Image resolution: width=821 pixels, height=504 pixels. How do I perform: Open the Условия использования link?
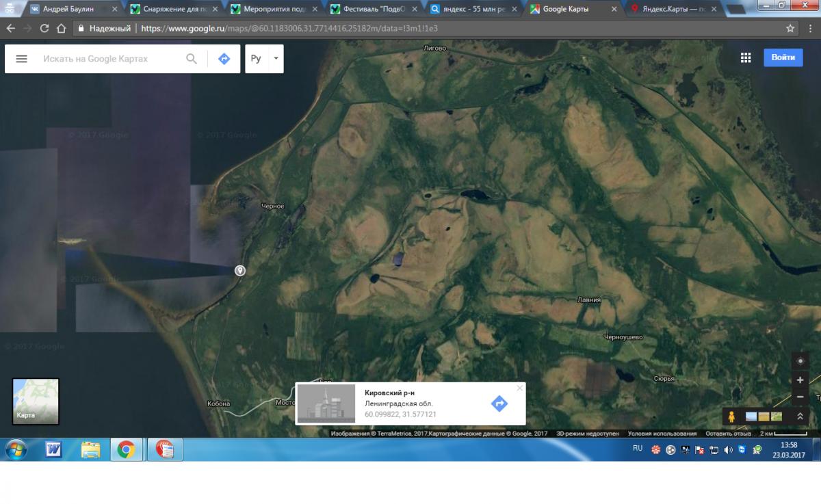pyautogui.click(x=662, y=434)
